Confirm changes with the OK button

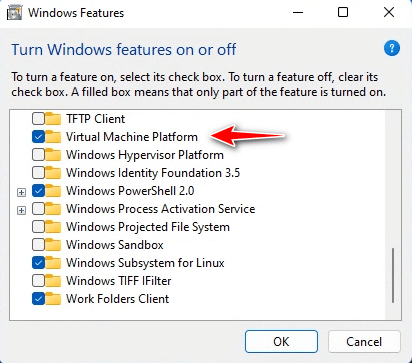pyautogui.click(x=281, y=341)
